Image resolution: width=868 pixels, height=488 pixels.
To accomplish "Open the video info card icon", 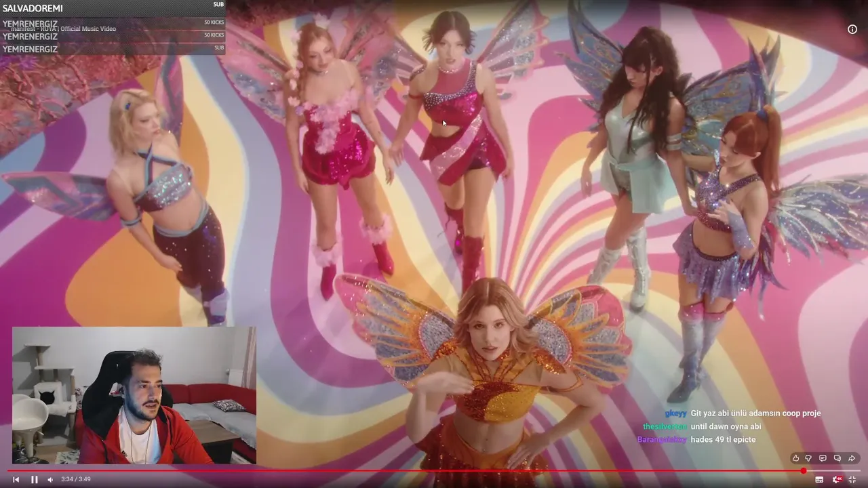I will [x=852, y=29].
